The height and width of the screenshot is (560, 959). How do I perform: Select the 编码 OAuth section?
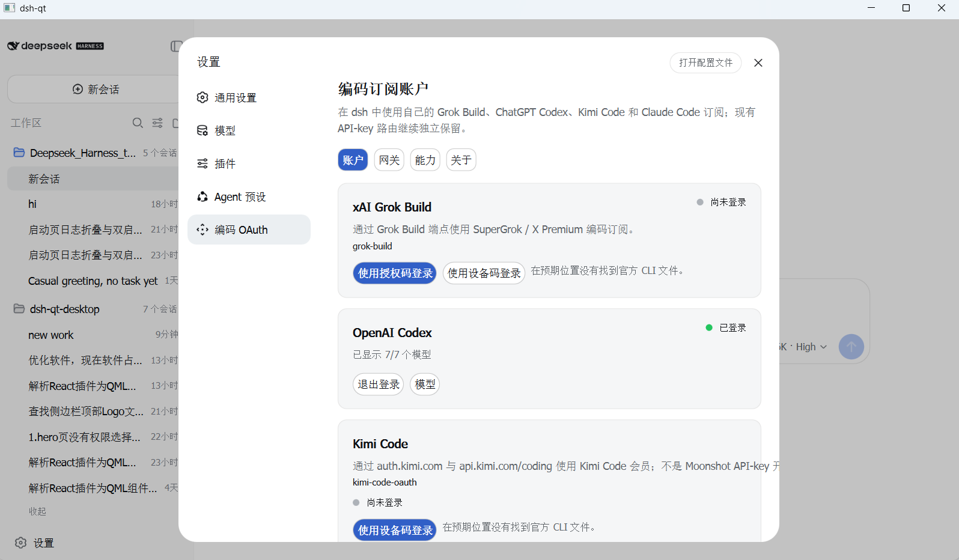pos(249,230)
